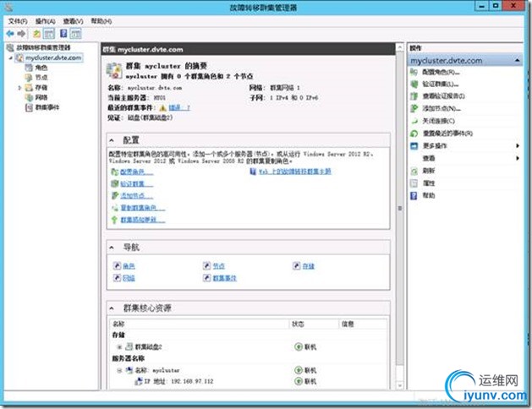Click the Forward arrow in the toolbar
The image size is (532, 409).
[x=21, y=34]
